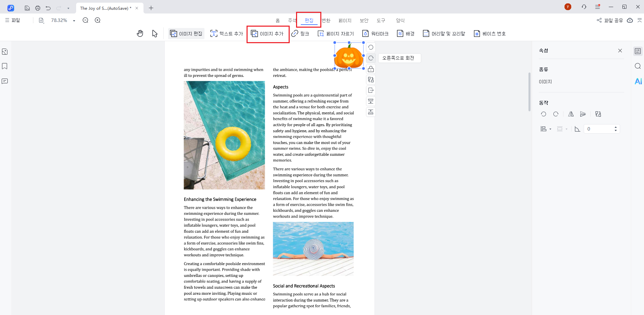Switch to the 변환 ribbon tab
Image resolution: width=644 pixels, height=315 pixels.
(326, 20)
